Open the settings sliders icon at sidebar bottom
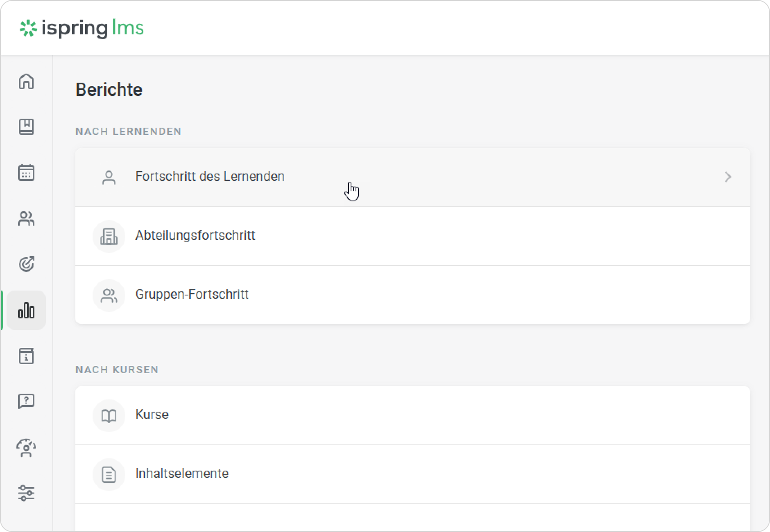This screenshot has width=770, height=532. point(26,494)
